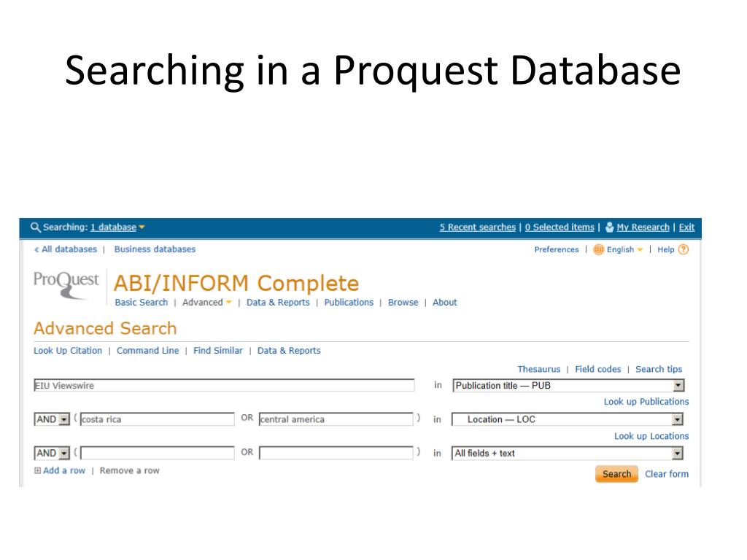Open the Publication title — PUB dropdown
The image size is (747, 560).
click(678, 386)
